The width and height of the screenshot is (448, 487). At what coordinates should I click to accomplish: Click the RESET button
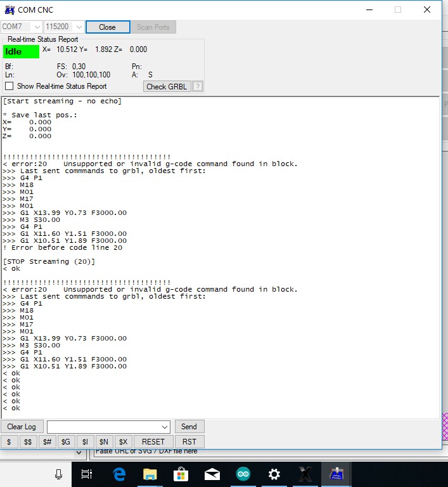point(153,441)
